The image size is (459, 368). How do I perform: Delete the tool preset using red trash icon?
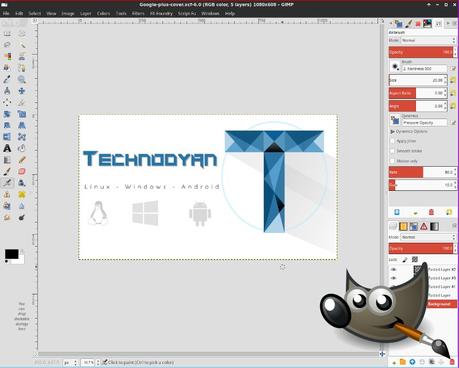pos(431,212)
